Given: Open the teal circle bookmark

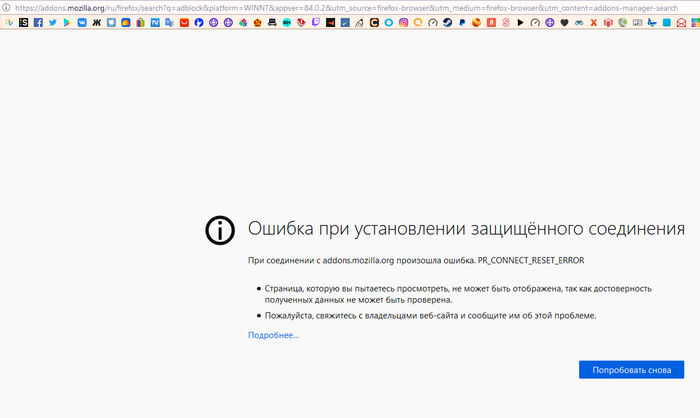Looking at the screenshot, I should 287,22.
